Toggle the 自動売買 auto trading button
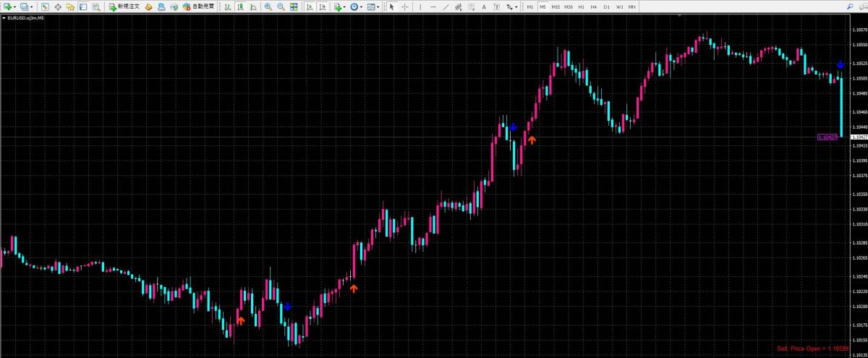The image size is (868, 358). tap(198, 7)
